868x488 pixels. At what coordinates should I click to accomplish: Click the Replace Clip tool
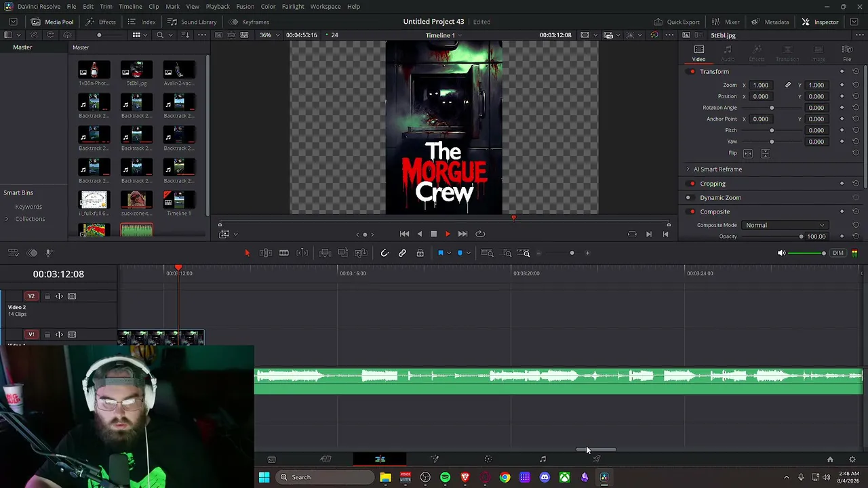pyautogui.click(x=361, y=253)
